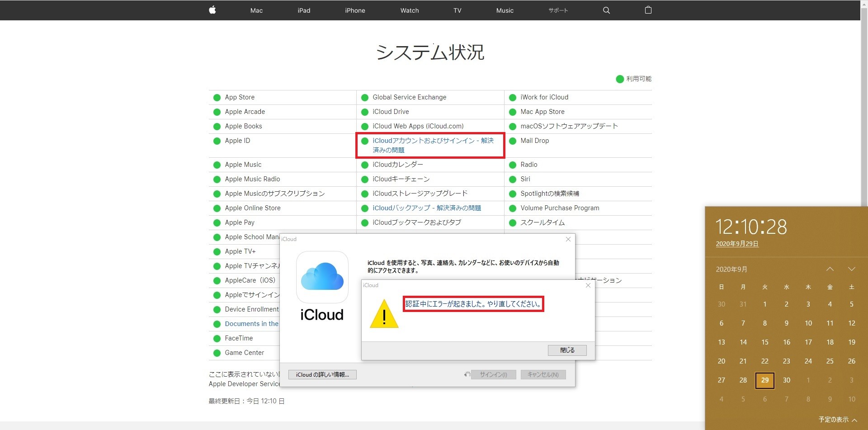
Task: Open iPhone in the navigation bar
Action: (x=355, y=10)
